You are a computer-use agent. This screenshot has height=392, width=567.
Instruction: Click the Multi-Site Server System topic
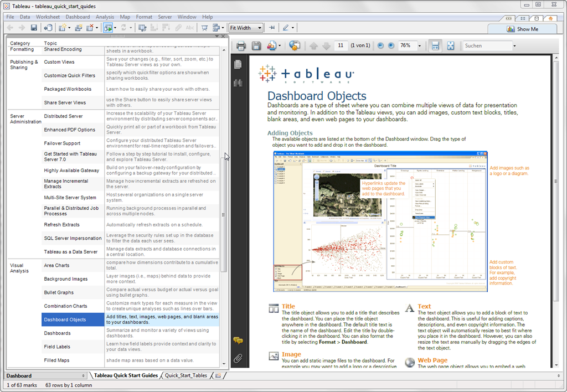pyautogui.click(x=70, y=198)
